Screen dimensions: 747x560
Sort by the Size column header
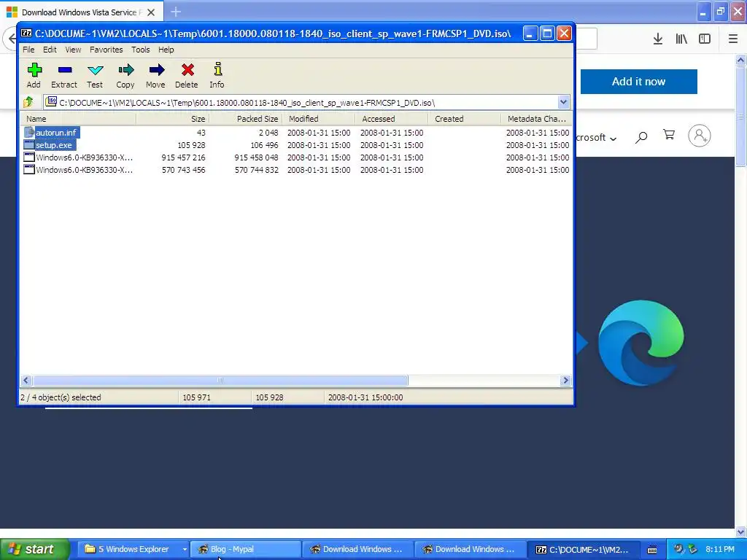coord(172,119)
